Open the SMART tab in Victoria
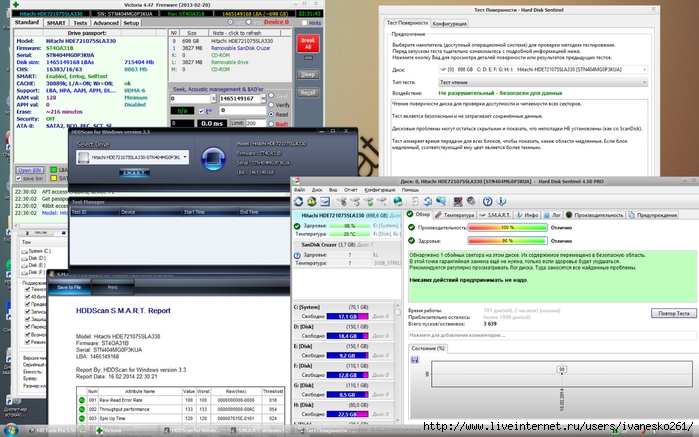 coord(56,23)
